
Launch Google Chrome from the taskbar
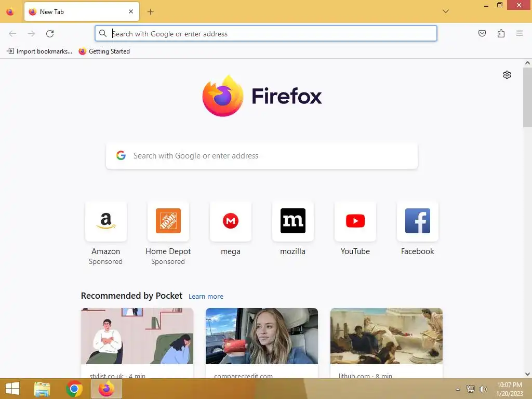74,389
